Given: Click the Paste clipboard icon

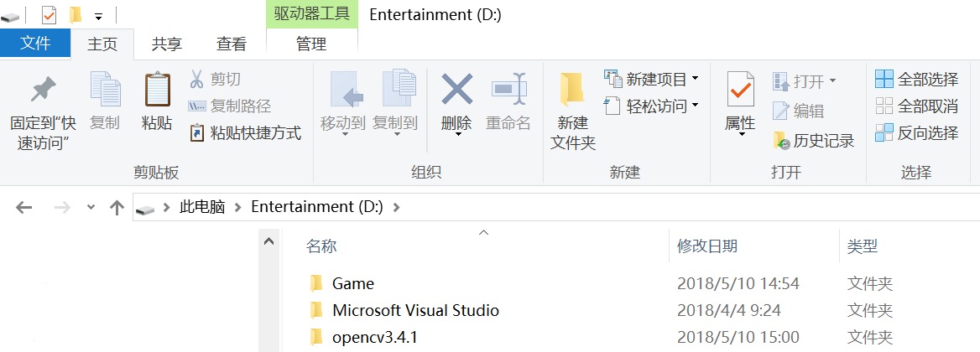Looking at the screenshot, I should 157,89.
